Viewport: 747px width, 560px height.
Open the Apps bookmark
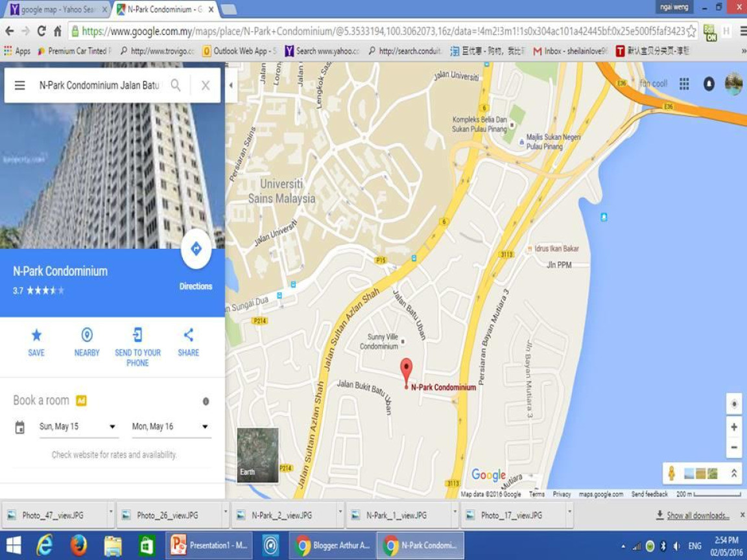[17, 51]
